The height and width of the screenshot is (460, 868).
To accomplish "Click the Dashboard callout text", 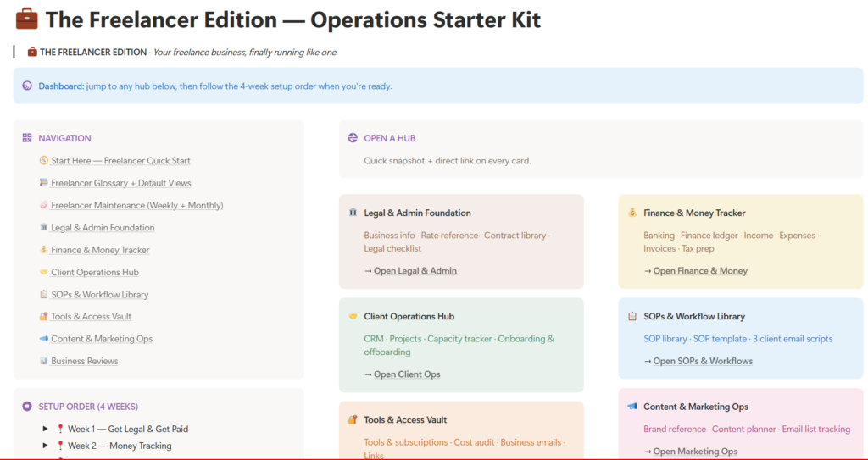I will [215, 86].
